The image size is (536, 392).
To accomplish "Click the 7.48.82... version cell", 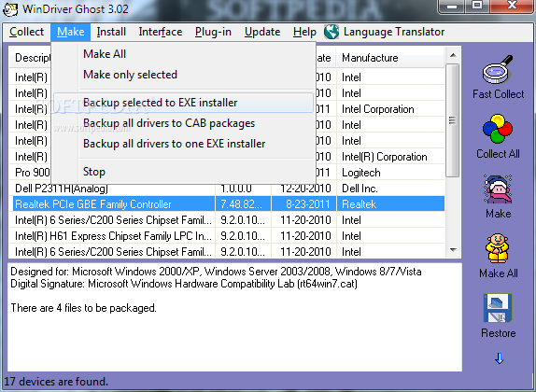I will pyautogui.click(x=243, y=204).
